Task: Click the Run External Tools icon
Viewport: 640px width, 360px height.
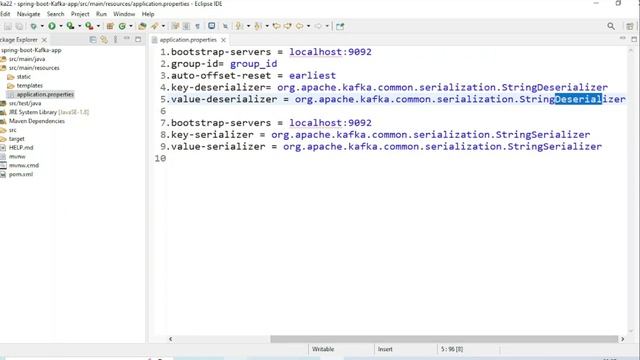Action: click(x=89, y=26)
